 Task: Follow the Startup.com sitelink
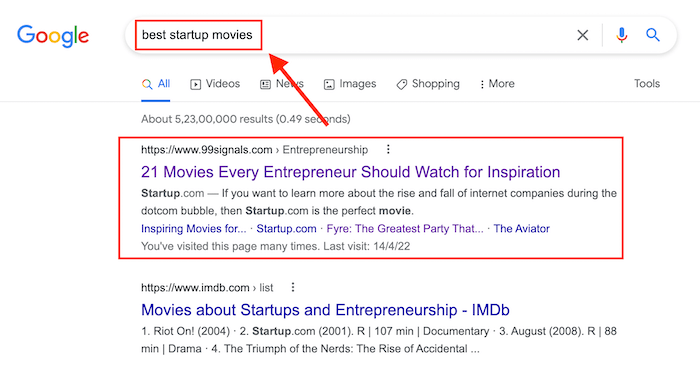click(x=286, y=229)
